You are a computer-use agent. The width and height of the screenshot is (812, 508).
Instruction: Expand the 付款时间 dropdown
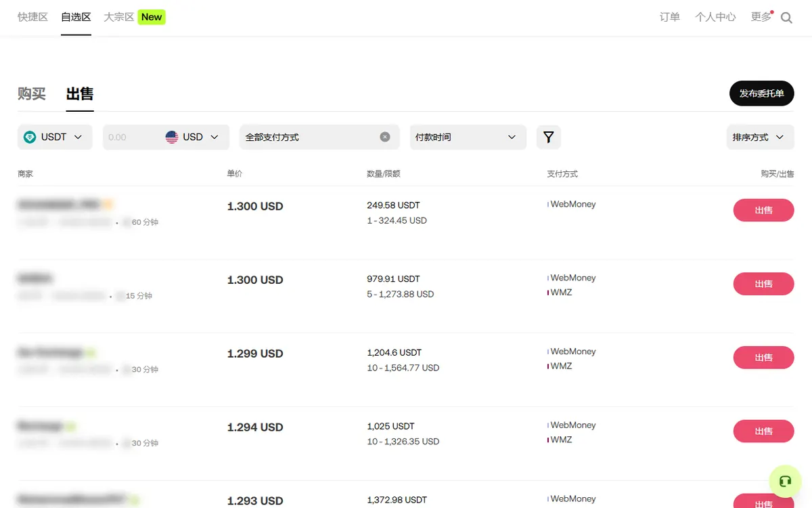pos(468,137)
